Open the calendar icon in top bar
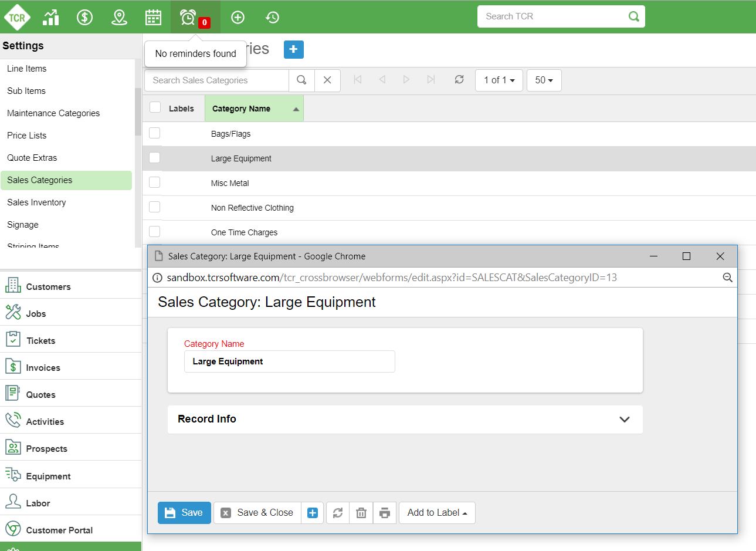This screenshot has width=756, height=551. click(153, 18)
